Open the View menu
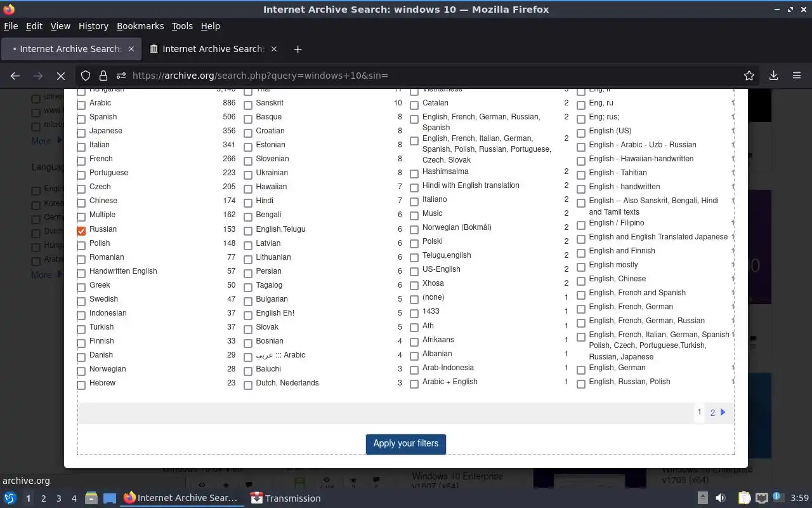Viewport: 812px width, 508px height. [x=60, y=26]
